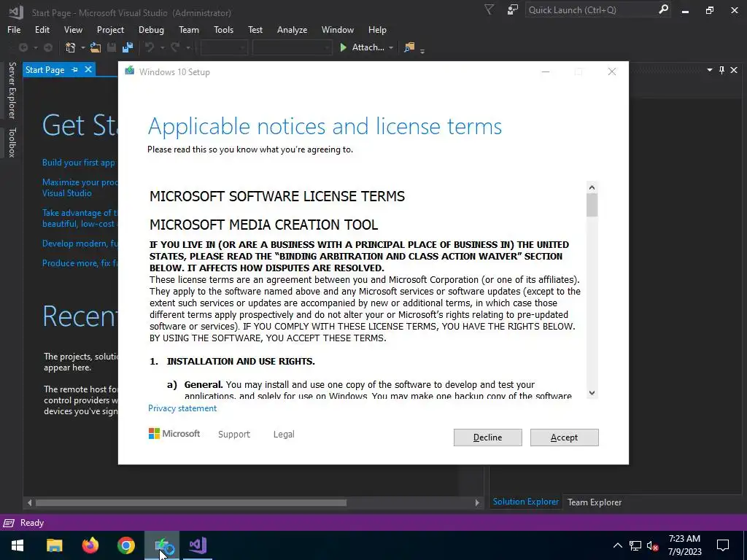Click the Start Page horizontal scrollbar left arrow

(x=29, y=502)
